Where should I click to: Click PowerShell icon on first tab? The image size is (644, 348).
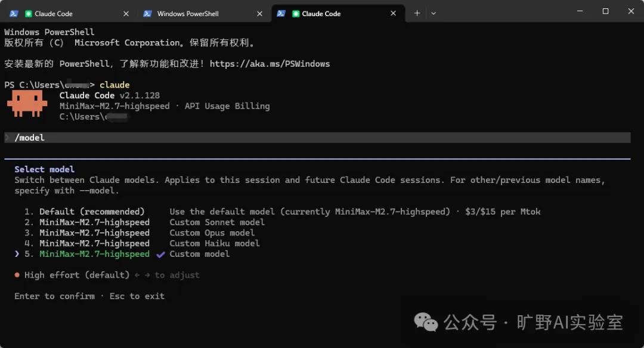pos(14,14)
